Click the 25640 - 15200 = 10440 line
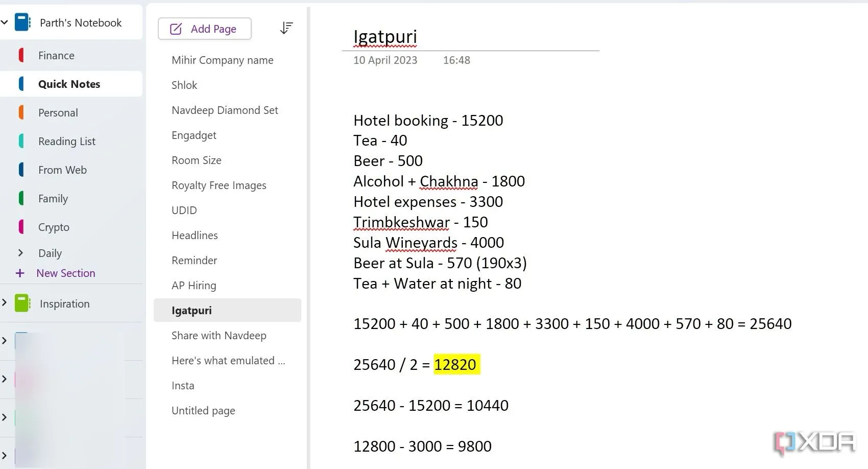 (x=430, y=406)
